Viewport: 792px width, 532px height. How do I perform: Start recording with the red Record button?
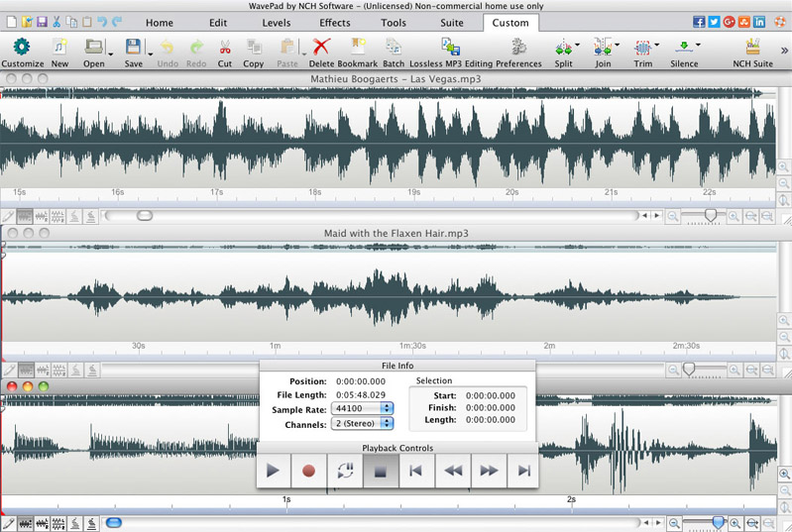308,471
